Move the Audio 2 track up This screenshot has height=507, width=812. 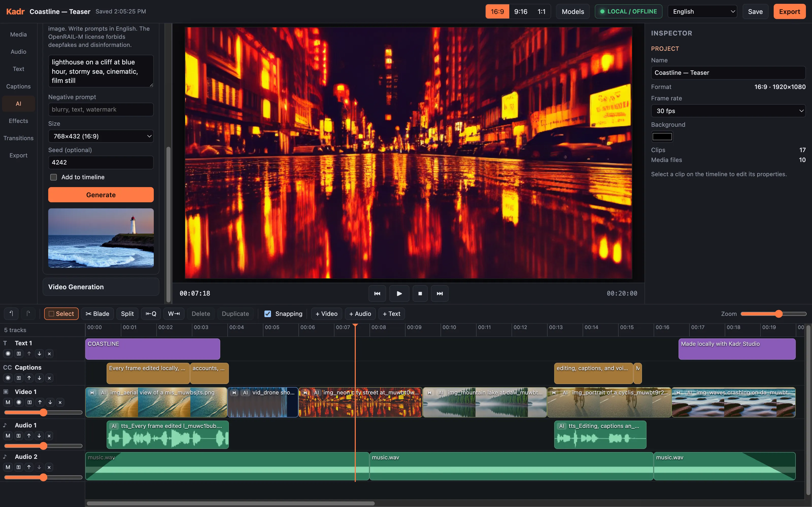pyautogui.click(x=29, y=467)
